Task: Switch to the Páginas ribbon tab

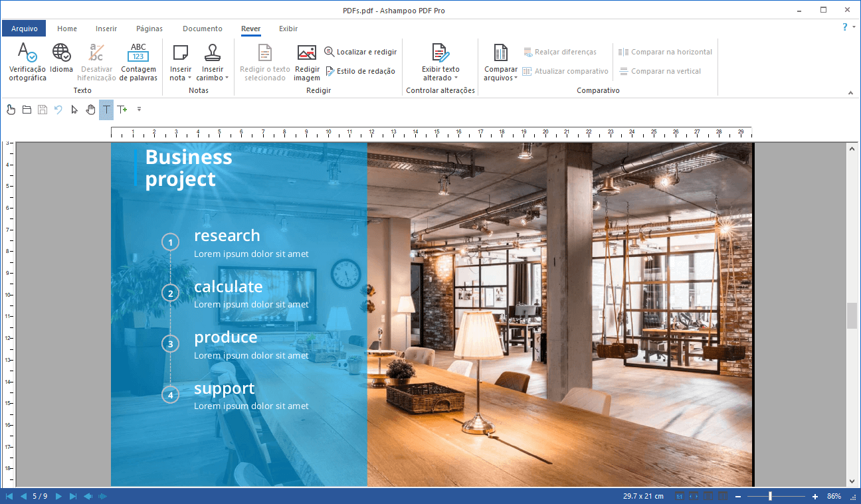Action: point(149,29)
